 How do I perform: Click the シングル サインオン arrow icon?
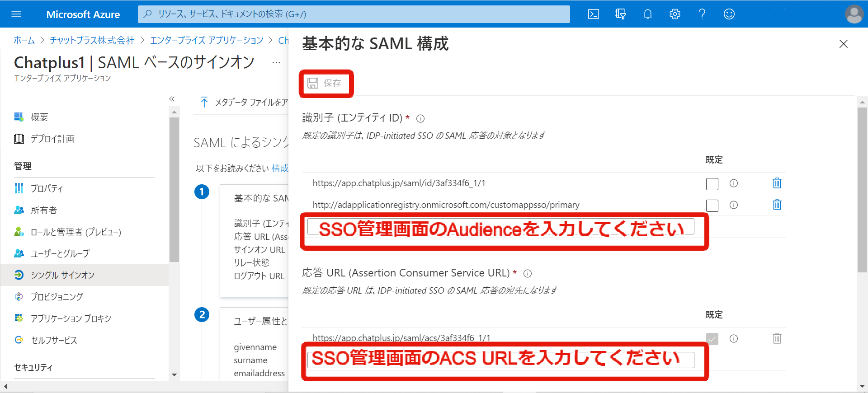[x=19, y=275]
